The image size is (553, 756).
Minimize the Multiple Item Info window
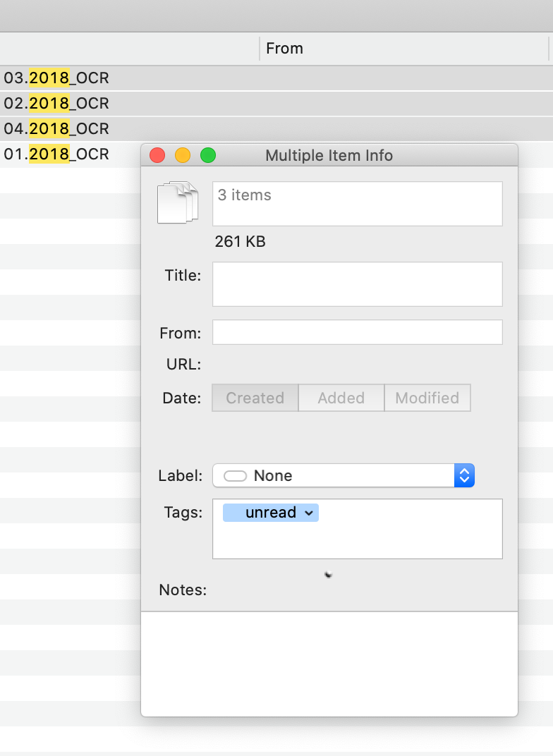point(183,155)
